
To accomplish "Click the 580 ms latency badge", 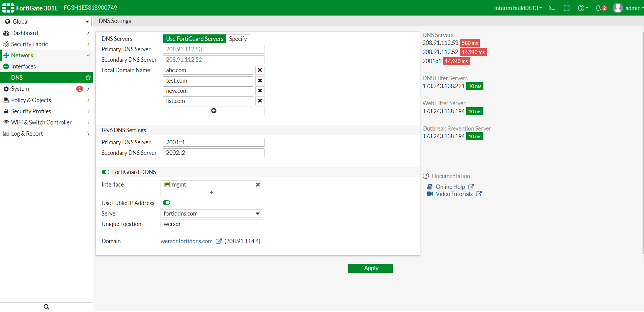I will coord(470,43).
